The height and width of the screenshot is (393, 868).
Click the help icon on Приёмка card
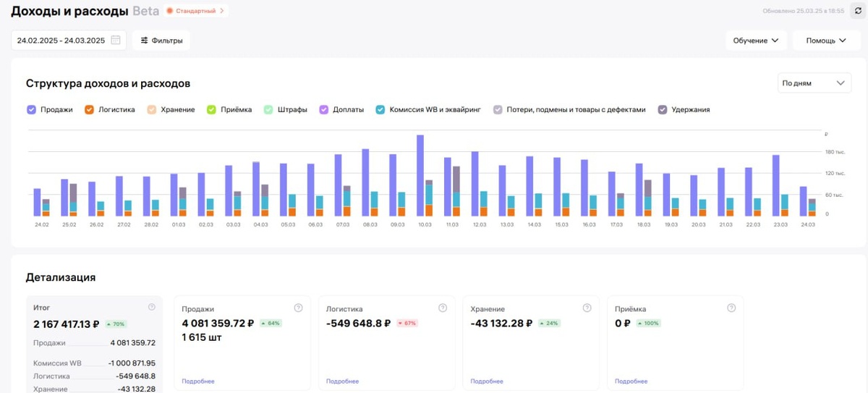pos(731,308)
